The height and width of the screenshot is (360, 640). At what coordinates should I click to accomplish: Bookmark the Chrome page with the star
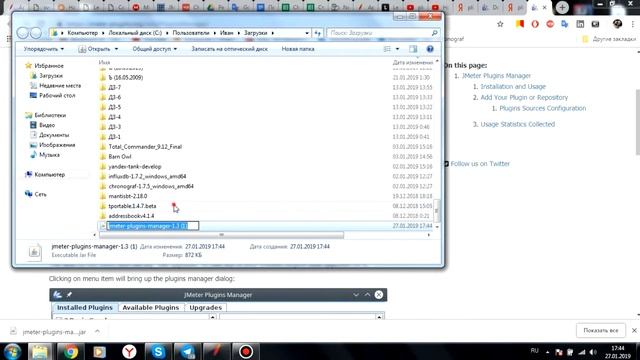(500, 24)
